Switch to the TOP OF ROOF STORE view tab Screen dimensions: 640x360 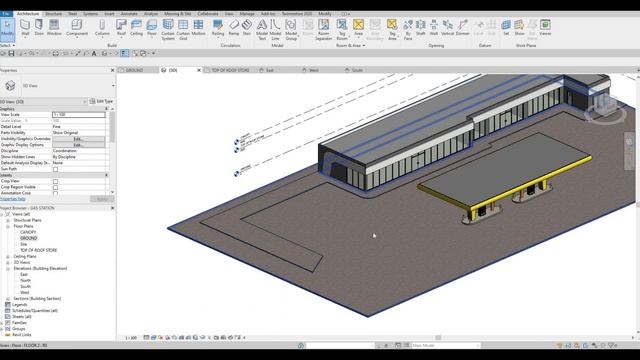230,70
